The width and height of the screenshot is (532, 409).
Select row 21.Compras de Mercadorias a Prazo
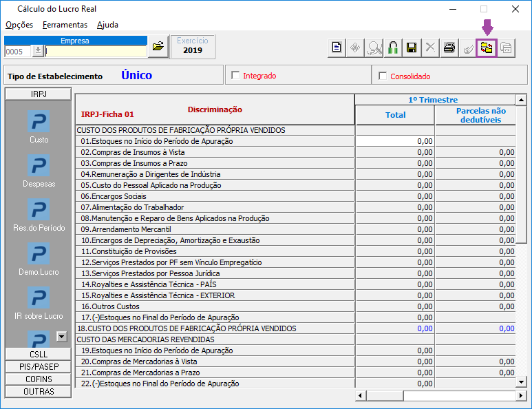point(215,373)
